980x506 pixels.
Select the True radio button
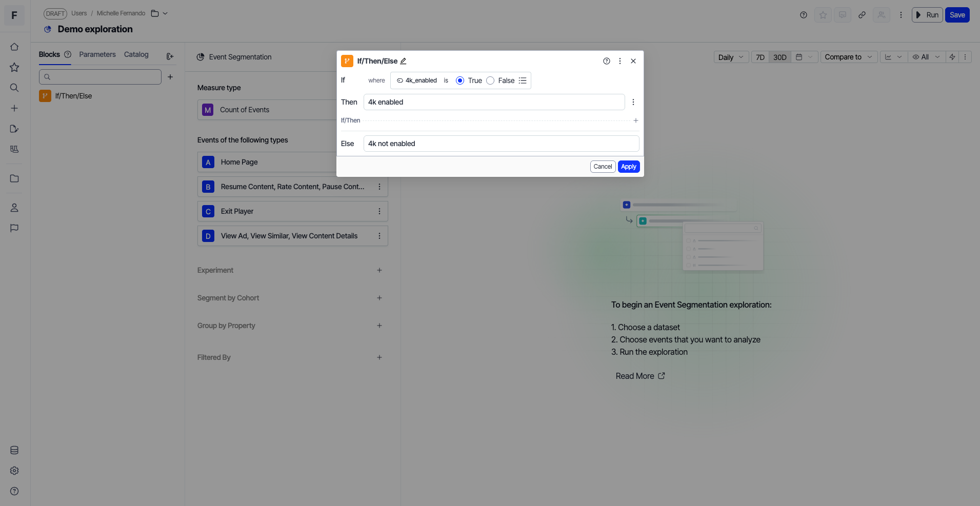click(460, 80)
